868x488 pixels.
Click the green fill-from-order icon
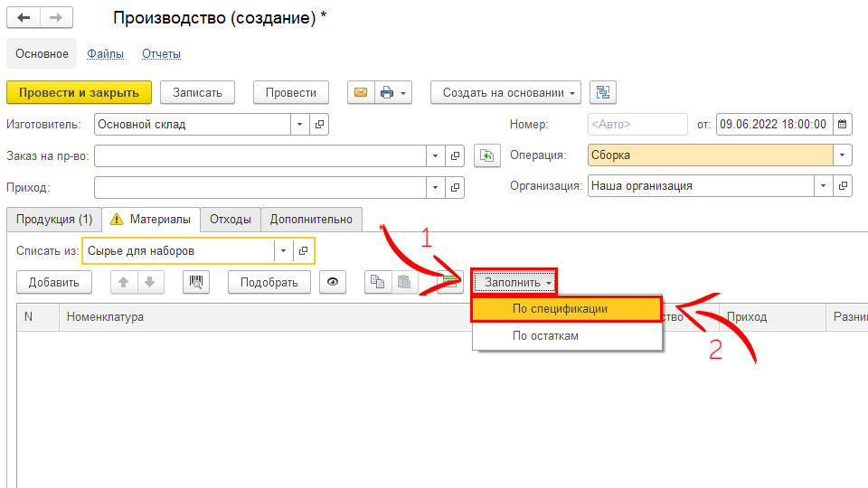coord(487,155)
